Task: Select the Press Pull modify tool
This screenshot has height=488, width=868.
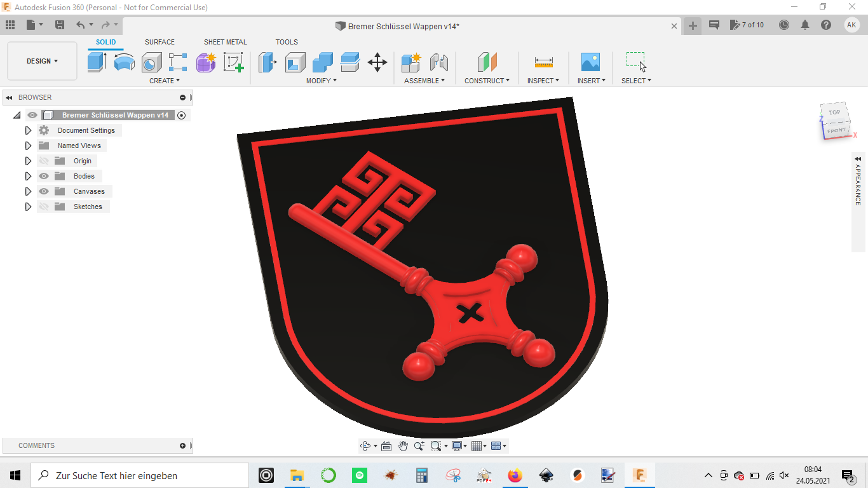Action: [x=268, y=62]
